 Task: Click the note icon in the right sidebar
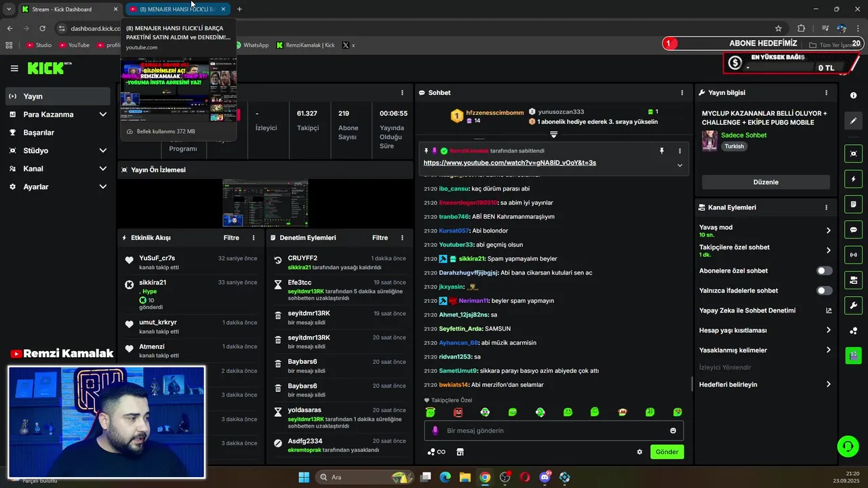[x=853, y=205]
